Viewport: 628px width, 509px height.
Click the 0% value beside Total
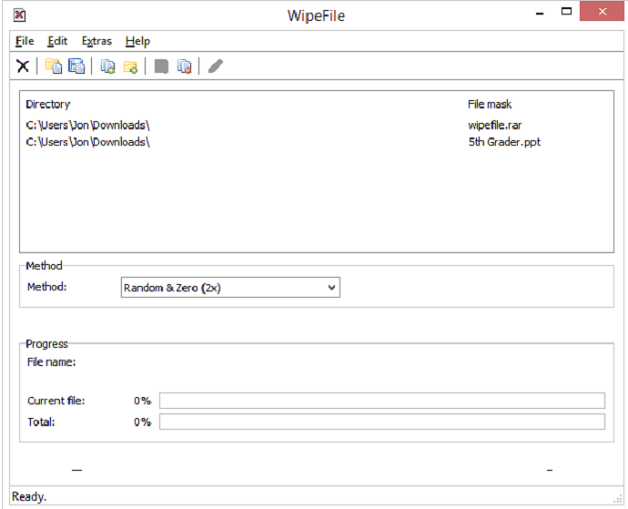(x=142, y=422)
